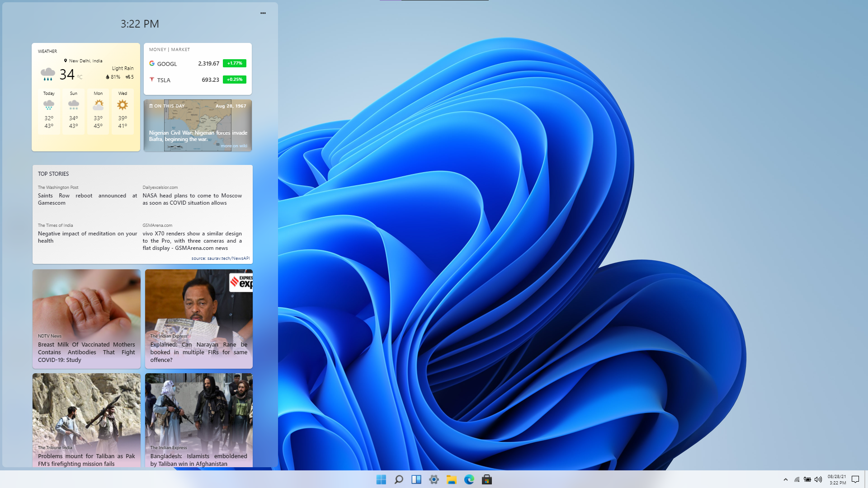Open the "more on wiki" link
Viewport: 868px width, 488px height.
click(x=233, y=145)
